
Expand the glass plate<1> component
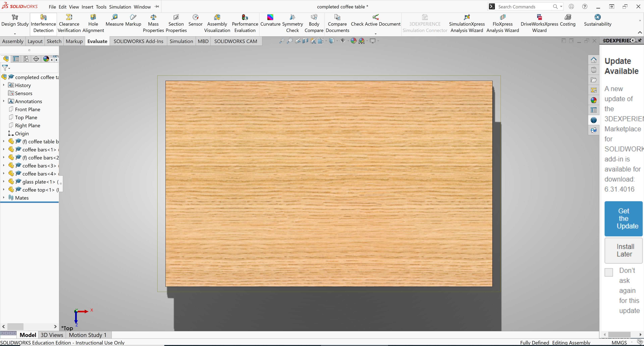(4, 182)
